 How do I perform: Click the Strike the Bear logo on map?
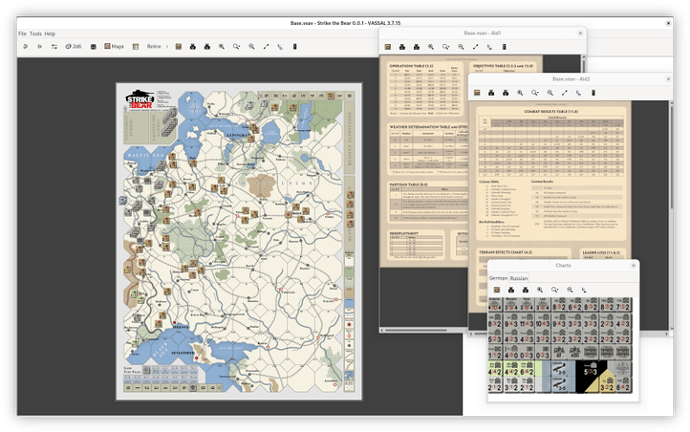coord(140,99)
